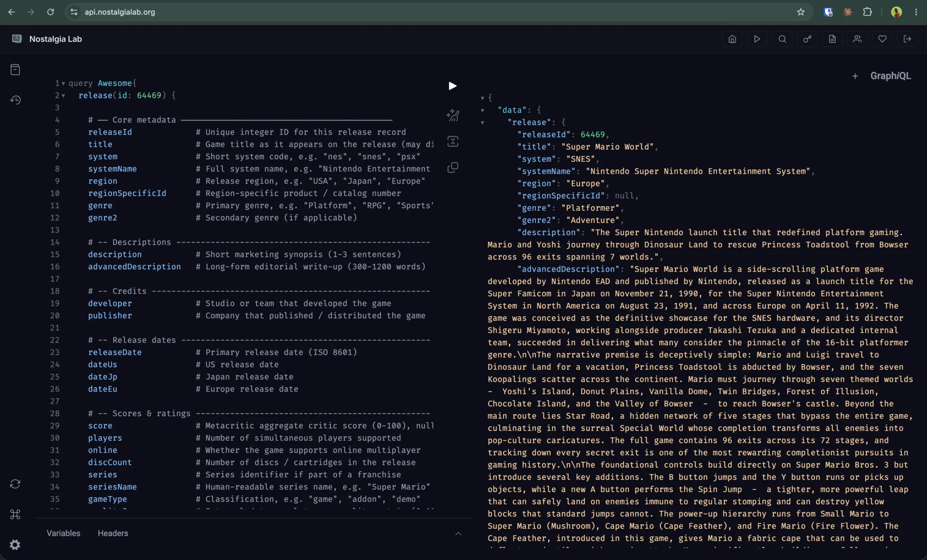This screenshot has height=560, width=927.
Task: Click the regionSpecificId null value
Action: click(x=624, y=196)
